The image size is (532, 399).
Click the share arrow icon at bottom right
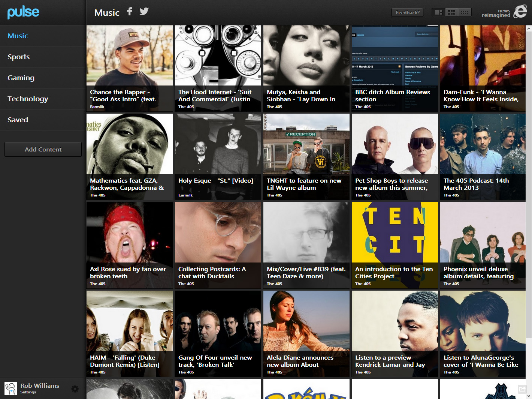pyautogui.click(x=522, y=388)
